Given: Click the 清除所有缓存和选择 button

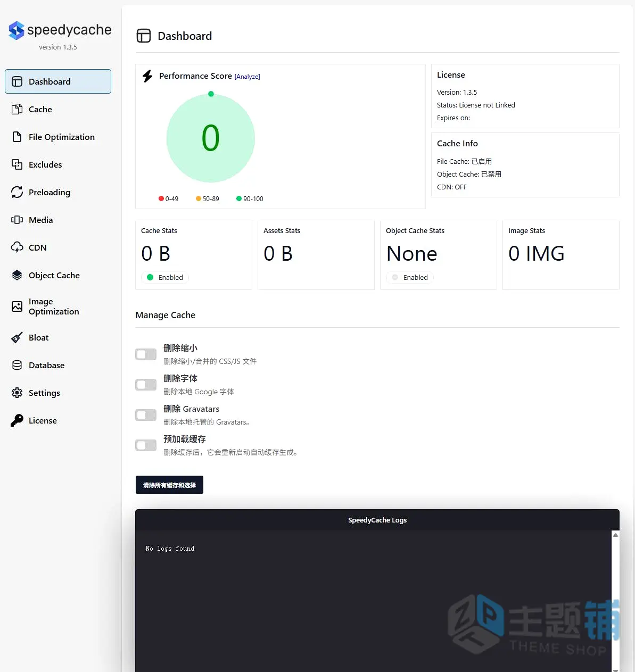Looking at the screenshot, I should tap(169, 485).
